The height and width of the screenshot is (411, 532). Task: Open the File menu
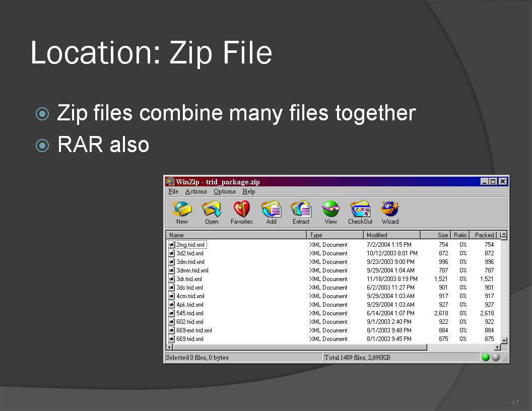[x=173, y=191]
